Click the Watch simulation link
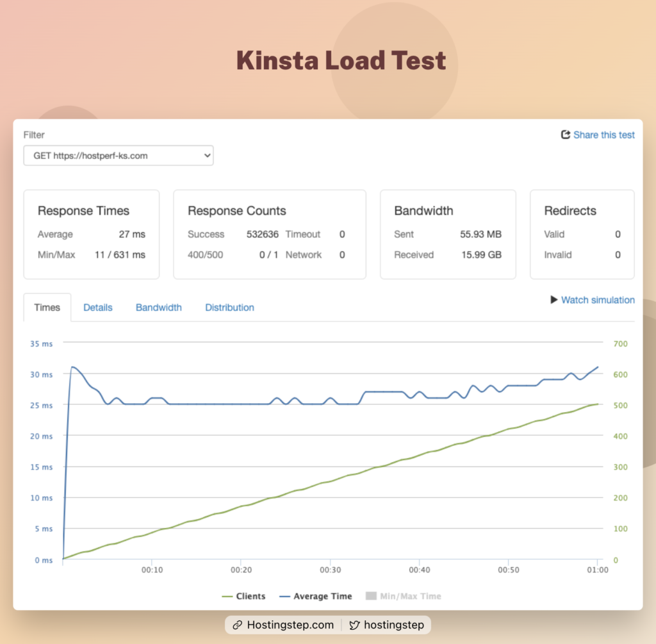 pos(598,300)
